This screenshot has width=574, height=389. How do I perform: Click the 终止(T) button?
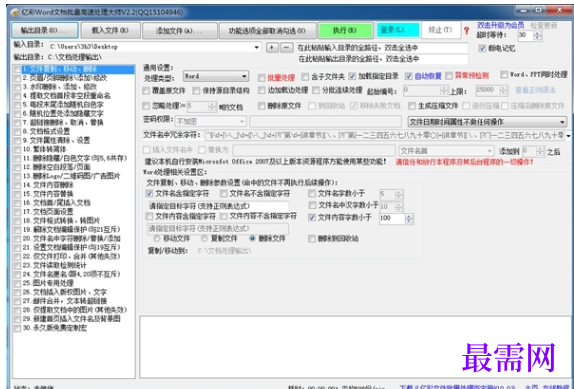coord(441,30)
